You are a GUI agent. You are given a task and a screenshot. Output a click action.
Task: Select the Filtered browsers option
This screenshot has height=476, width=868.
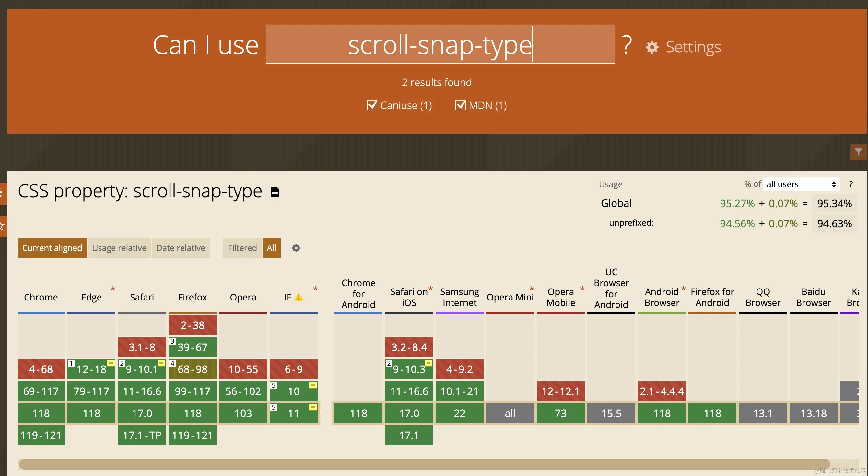(x=242, y=248)
